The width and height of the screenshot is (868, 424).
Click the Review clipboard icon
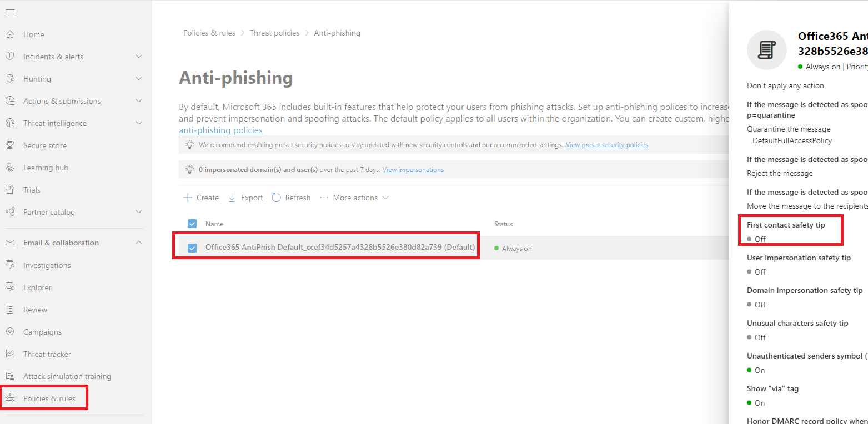tap(10, 310)
